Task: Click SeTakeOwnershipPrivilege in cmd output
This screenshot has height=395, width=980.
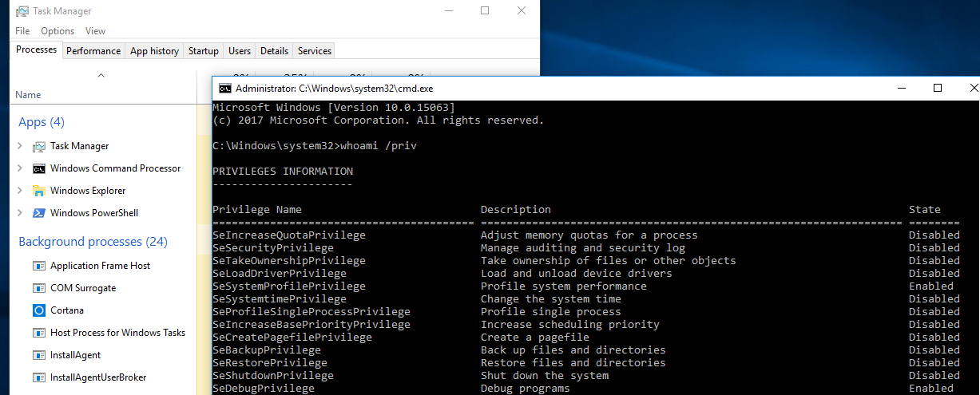Action: (x=289, y=261)
